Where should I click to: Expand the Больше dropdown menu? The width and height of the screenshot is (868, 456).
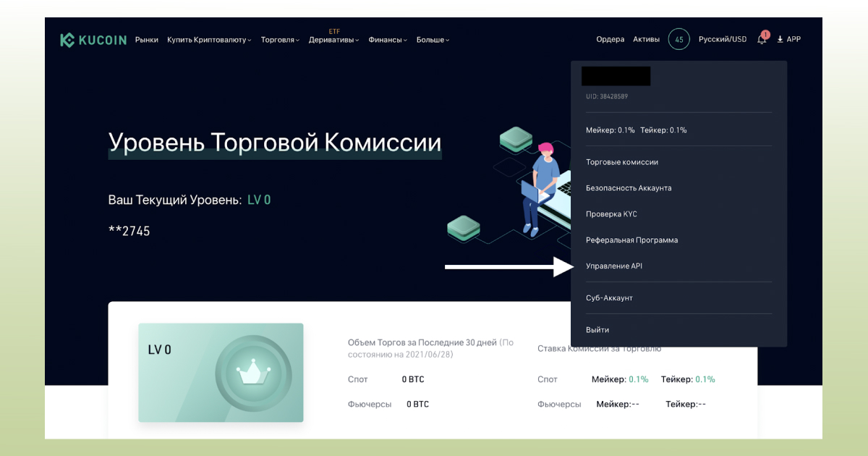click(x=432, y=40)
